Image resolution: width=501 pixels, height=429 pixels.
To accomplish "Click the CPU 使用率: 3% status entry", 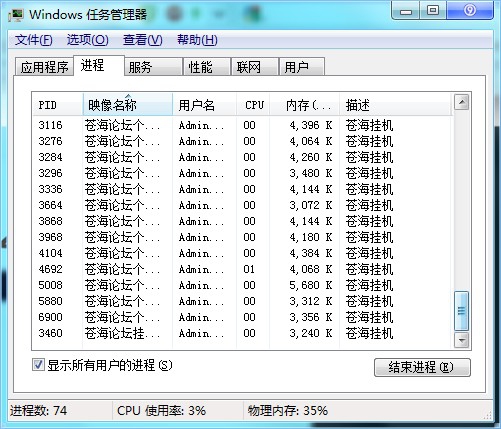I will (161, 411).
